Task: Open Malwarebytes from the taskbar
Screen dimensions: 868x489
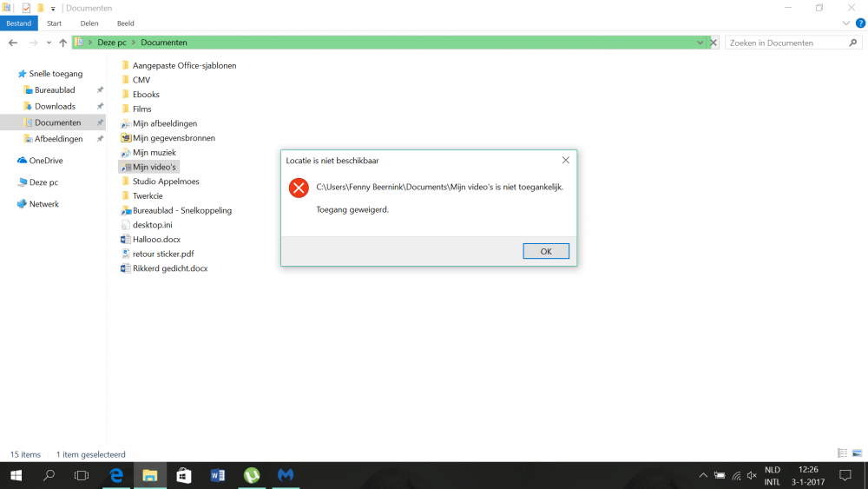Action: click(285, 476)
